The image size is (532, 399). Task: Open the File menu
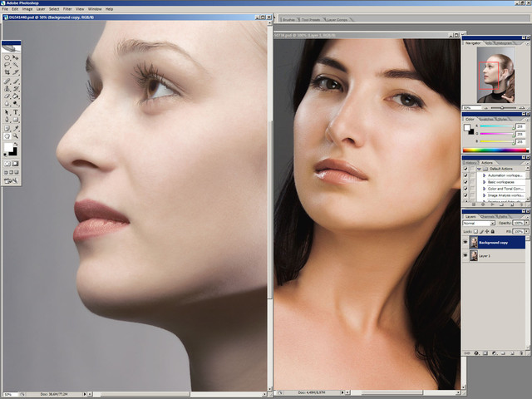point(5,9)
